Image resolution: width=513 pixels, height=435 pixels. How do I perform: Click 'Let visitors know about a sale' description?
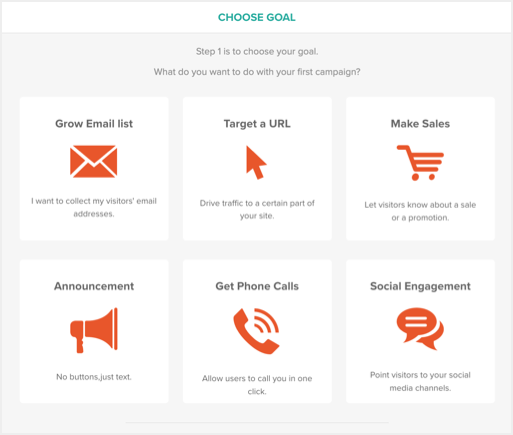pos(420,211)
